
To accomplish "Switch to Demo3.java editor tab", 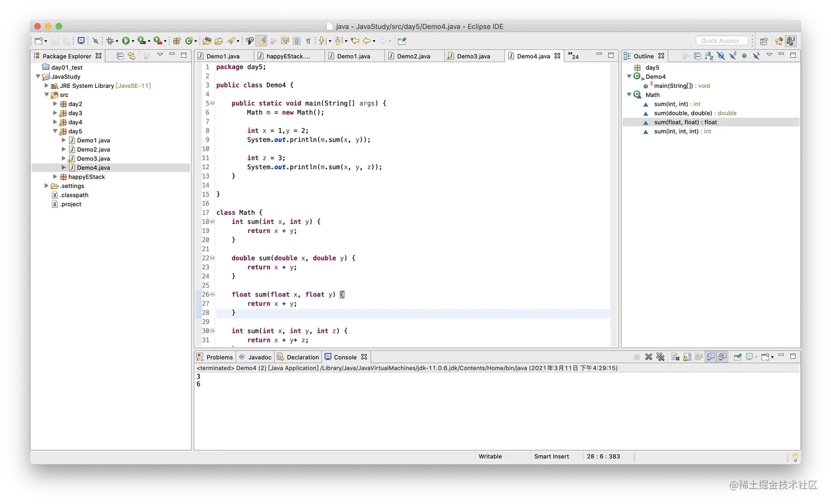I will coord(474,56).
